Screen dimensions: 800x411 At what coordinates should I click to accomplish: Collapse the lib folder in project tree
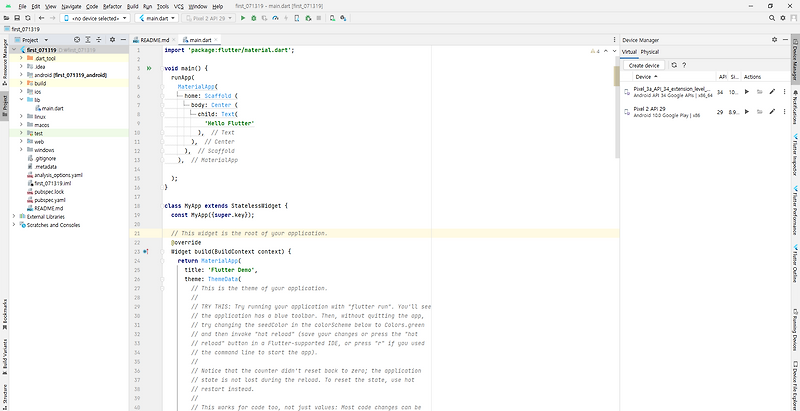[x=19, y=100]
